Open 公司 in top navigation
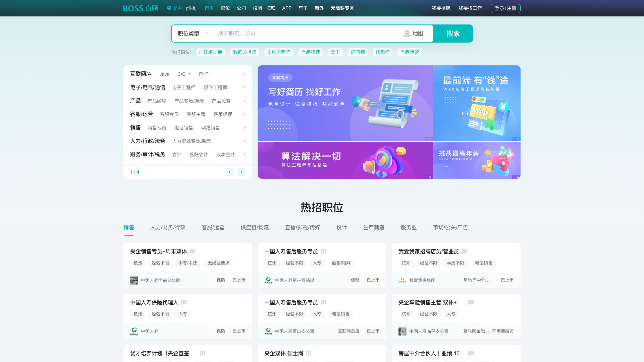644x362 pixels. 241,8
